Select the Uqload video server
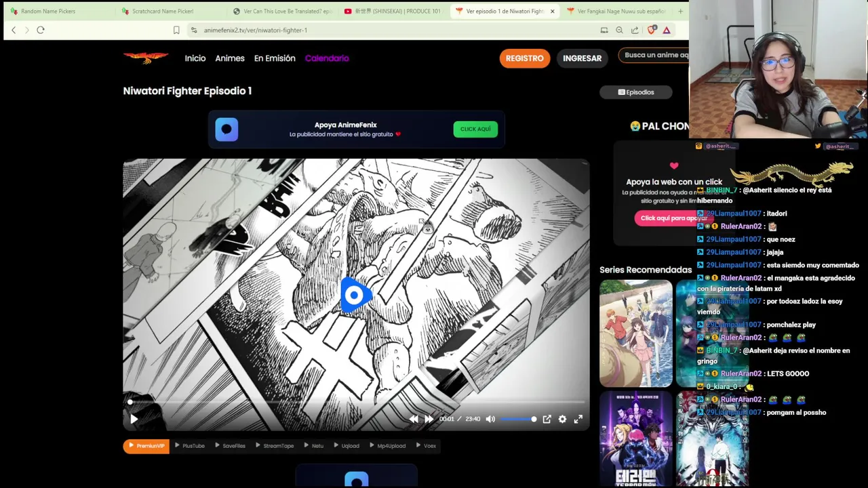Image resolution: width=868 pixels, height=488 pixels. pyautogui.click(x=346, y=446)
